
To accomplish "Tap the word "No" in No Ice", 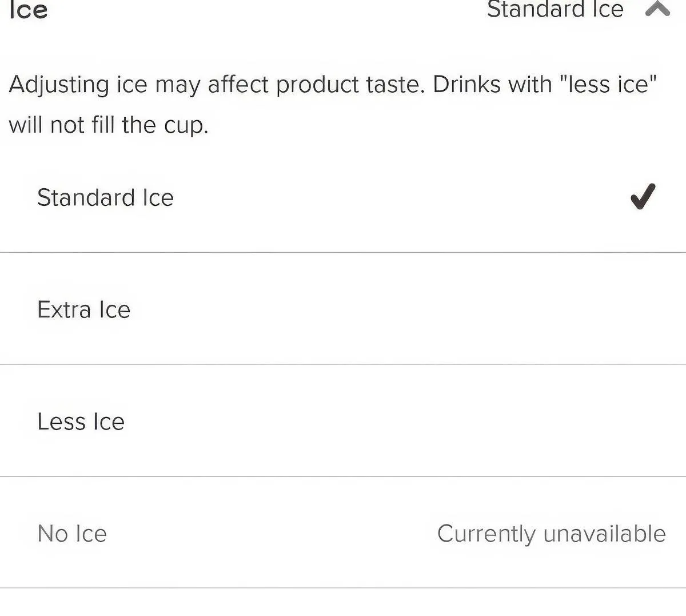I will point(53,534).
